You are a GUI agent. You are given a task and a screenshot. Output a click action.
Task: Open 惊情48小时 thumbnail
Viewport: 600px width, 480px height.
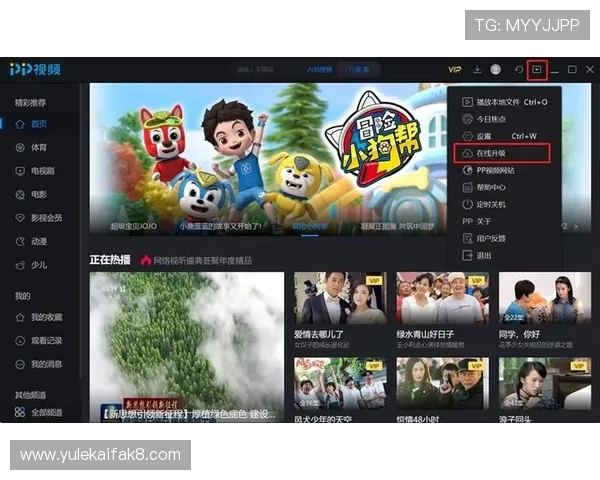pyautogui.click(x=443, y=384)
